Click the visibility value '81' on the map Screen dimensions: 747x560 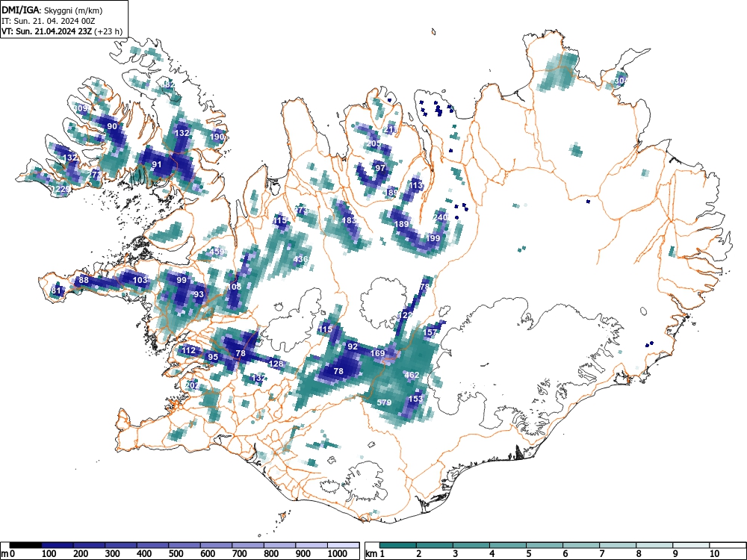(x=56, y=290)
